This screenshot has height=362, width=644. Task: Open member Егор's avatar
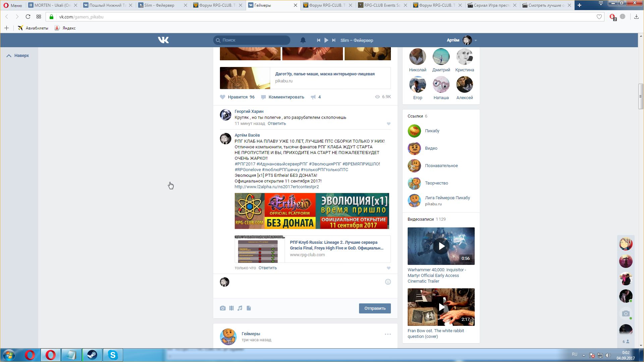tap(418, 84)
